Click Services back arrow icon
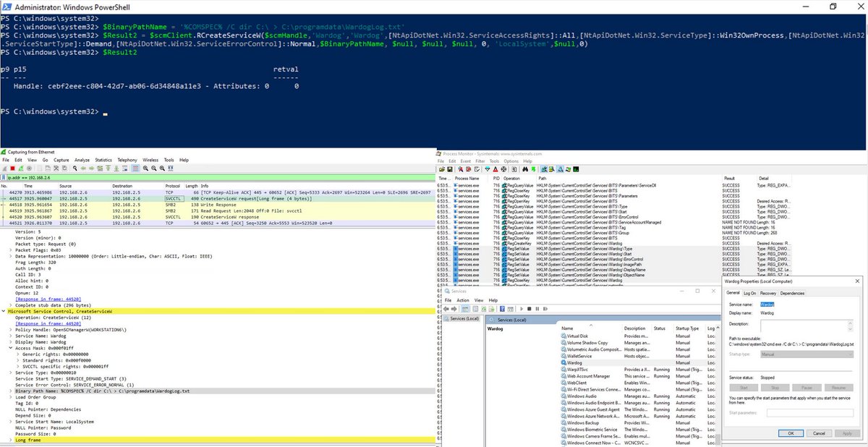 (x=446, y=309)
